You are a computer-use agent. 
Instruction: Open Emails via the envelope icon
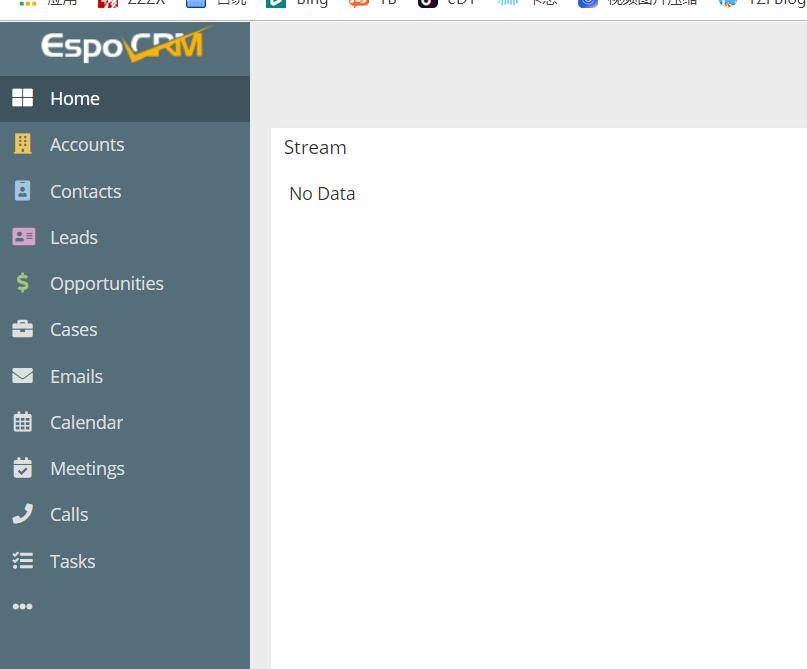click(22, 376)
